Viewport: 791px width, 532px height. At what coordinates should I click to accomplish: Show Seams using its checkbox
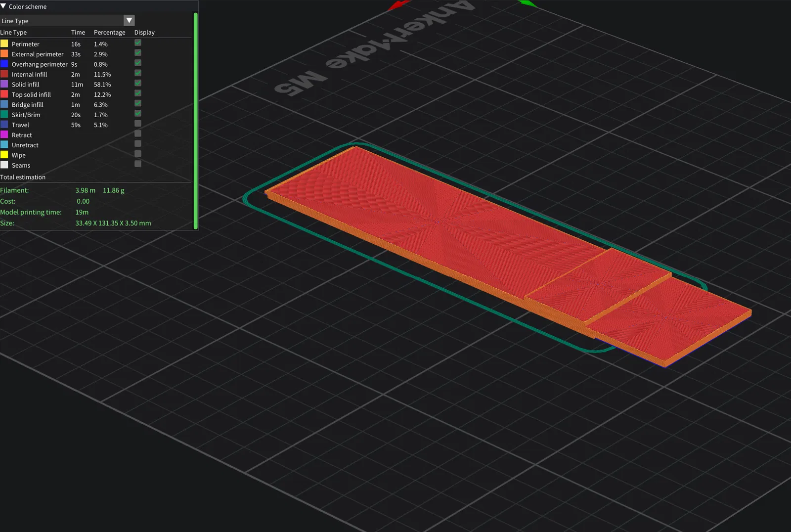click(138, 164)
